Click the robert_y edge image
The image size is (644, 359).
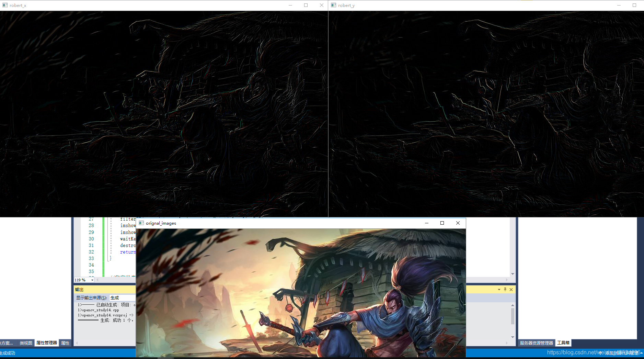click(x=486, y=114)
